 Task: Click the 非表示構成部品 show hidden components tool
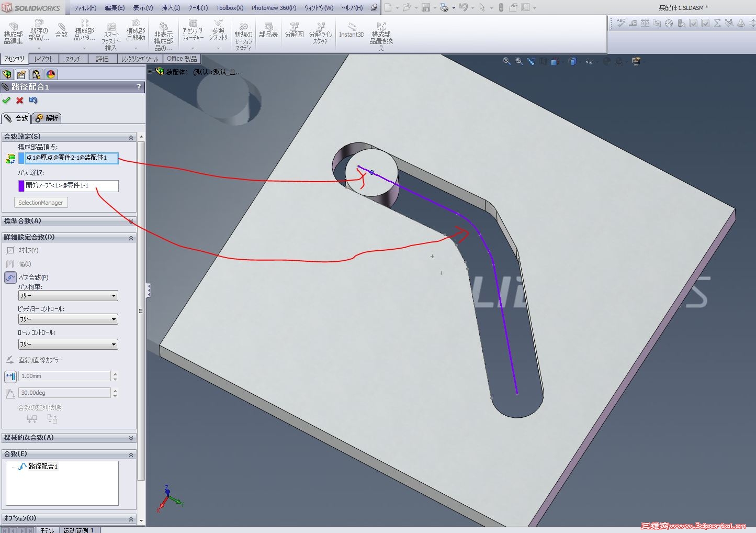[163, 37]
